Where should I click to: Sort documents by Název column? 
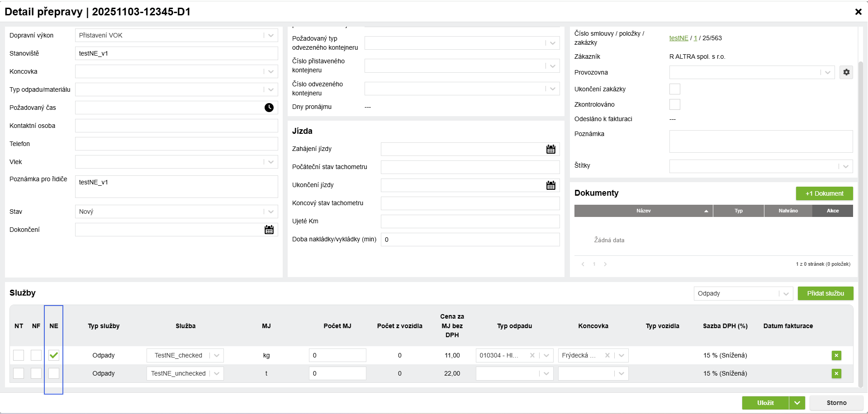643,211
